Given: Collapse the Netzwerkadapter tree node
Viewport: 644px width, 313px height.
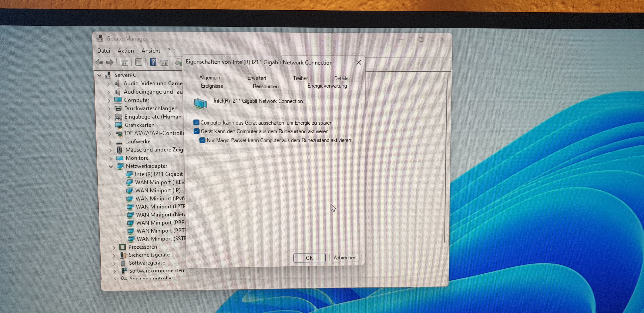Looking at the screenshot, I should pos(111,166).
